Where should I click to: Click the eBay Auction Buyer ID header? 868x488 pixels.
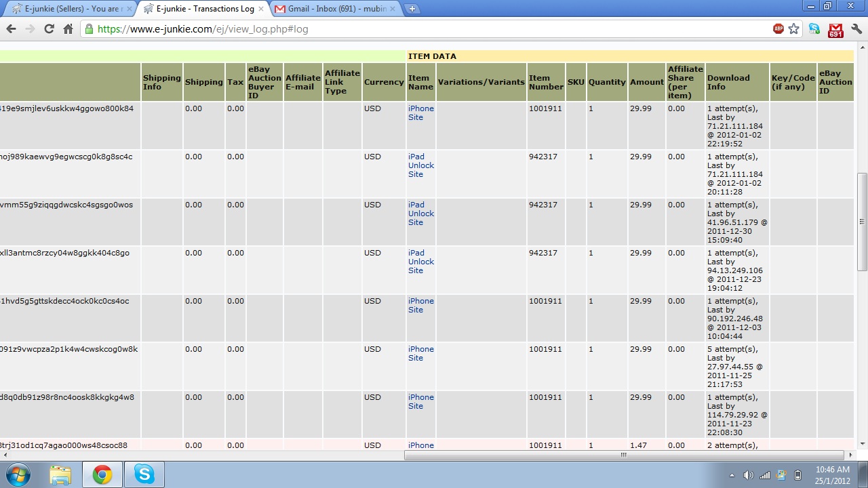pyautogui.click(x=264, y=82)
